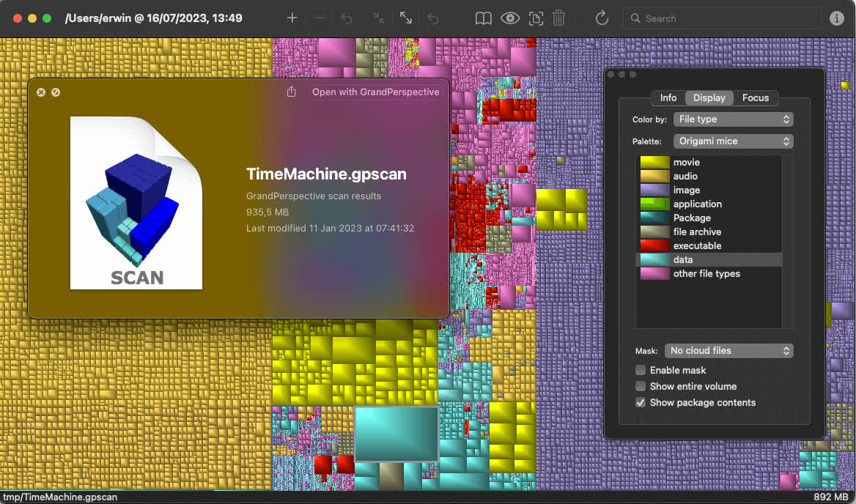Open the Color by File type dropdown
This screenshot has width=856, height=504.
733,119
